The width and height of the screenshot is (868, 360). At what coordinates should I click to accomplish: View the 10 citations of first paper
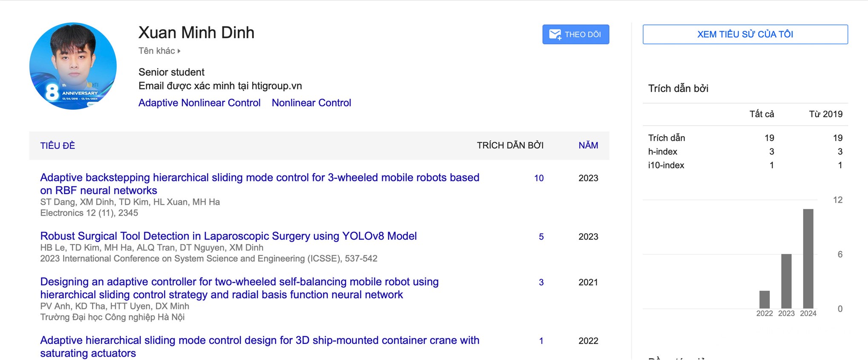click(539, 178)
